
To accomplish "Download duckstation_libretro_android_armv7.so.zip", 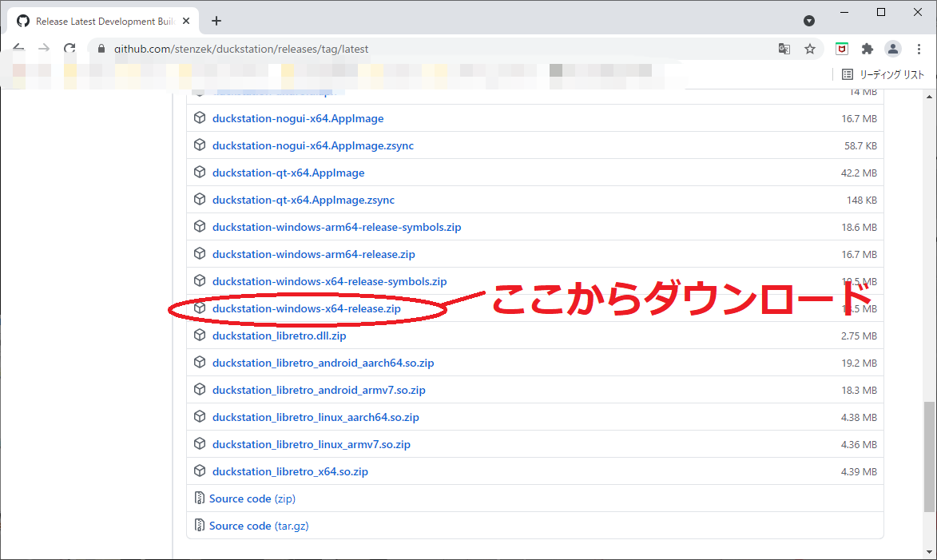I will click(319, 391).
